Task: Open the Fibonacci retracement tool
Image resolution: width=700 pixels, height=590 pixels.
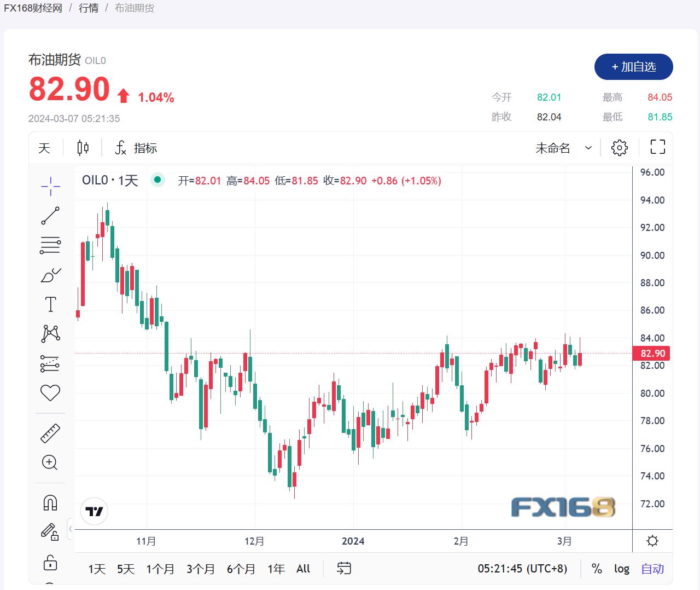Action: pyautogui.click(x=50, y=245)
